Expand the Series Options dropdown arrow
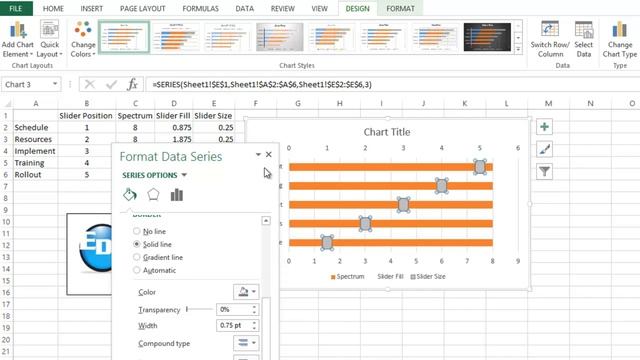 tap(184, 175)
